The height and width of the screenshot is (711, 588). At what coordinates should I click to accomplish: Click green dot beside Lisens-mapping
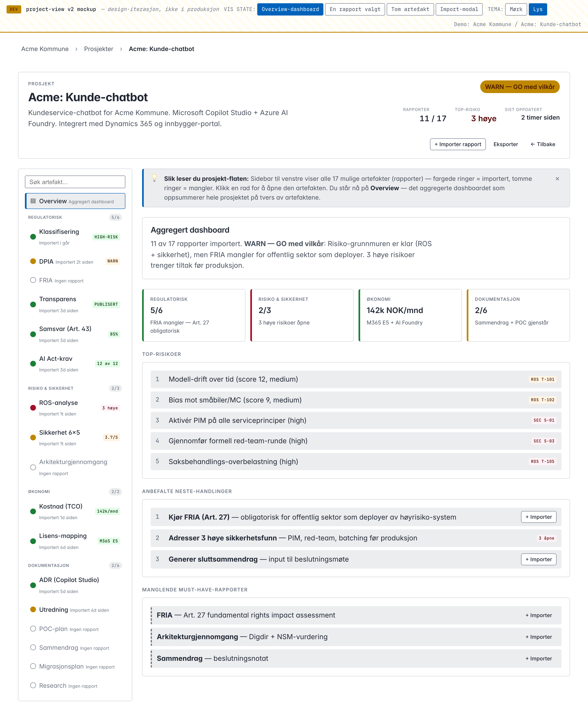pos(33,541)
